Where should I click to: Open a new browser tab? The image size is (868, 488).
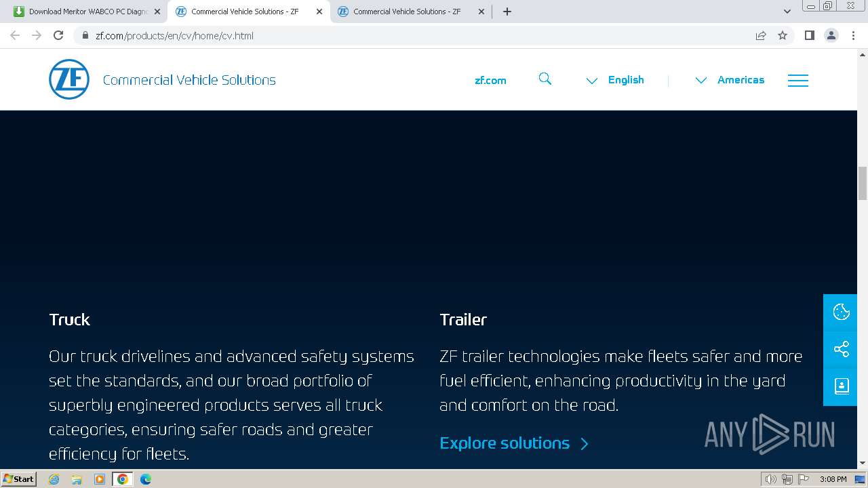tap(507, 12)
